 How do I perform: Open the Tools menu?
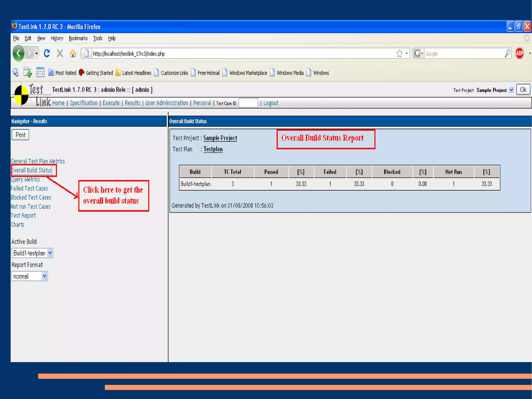click(98, 38)
